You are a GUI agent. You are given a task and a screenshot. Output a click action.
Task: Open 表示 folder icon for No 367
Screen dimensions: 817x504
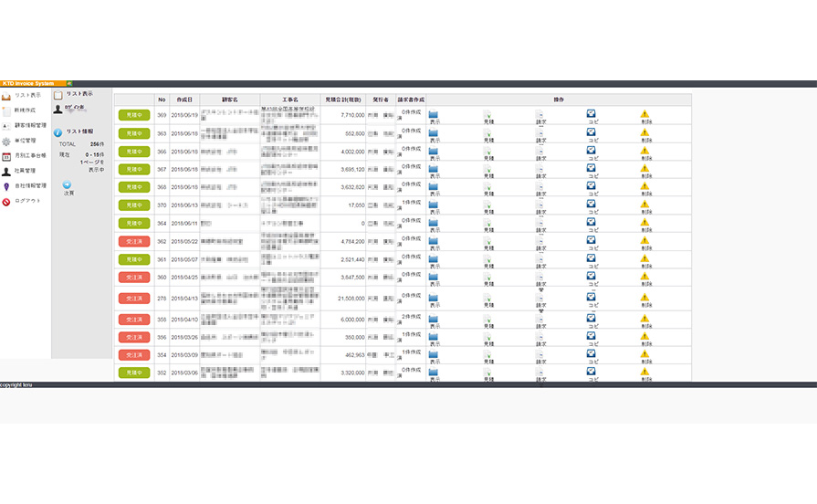[434, 170]
